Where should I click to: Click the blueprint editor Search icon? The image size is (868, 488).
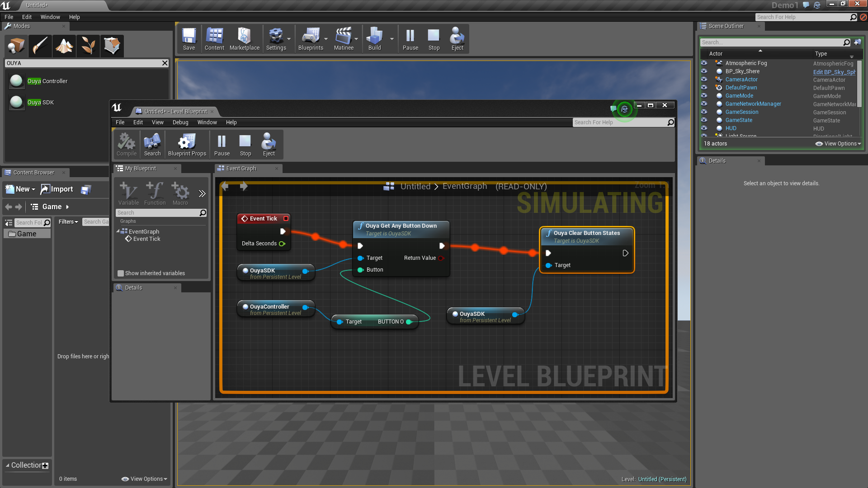[x=152, y=145]
